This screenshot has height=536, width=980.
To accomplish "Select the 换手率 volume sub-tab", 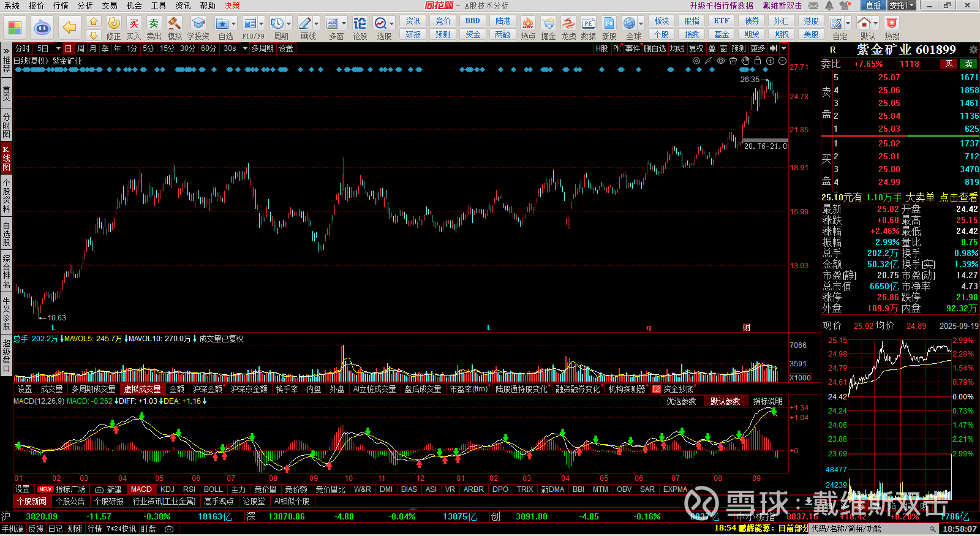I will (287, 389).
